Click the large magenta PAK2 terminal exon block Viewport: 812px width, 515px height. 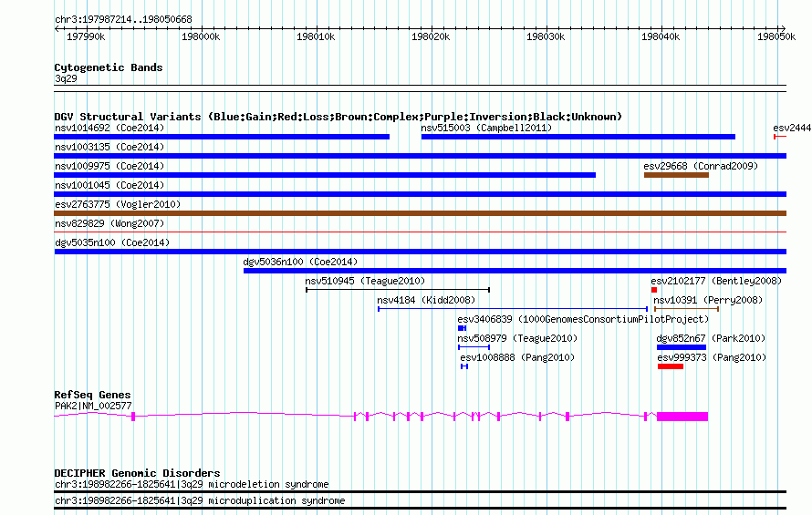682,417
